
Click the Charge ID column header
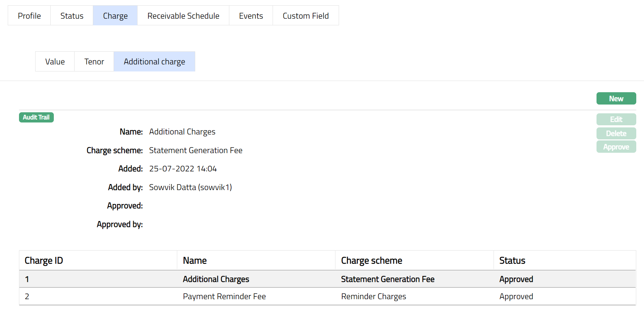tap(44, 260)
